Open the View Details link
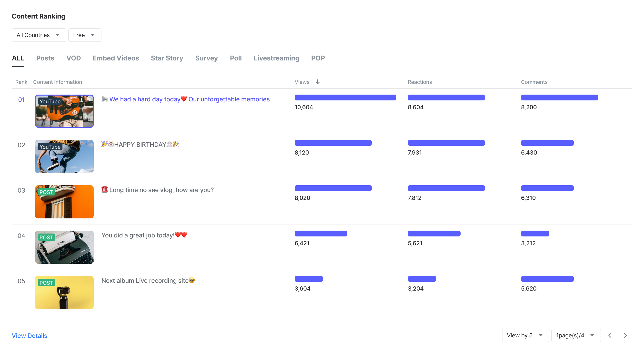Screen dimensions: 644x352 pos(30,335)
